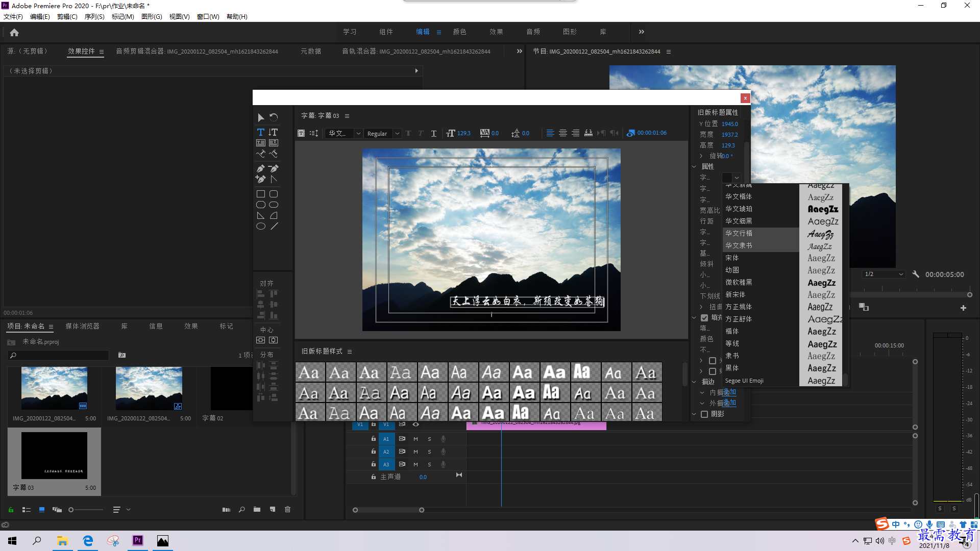Select the Wedge tool
This screenshot has width=980, height=551.
coord(261,215)
